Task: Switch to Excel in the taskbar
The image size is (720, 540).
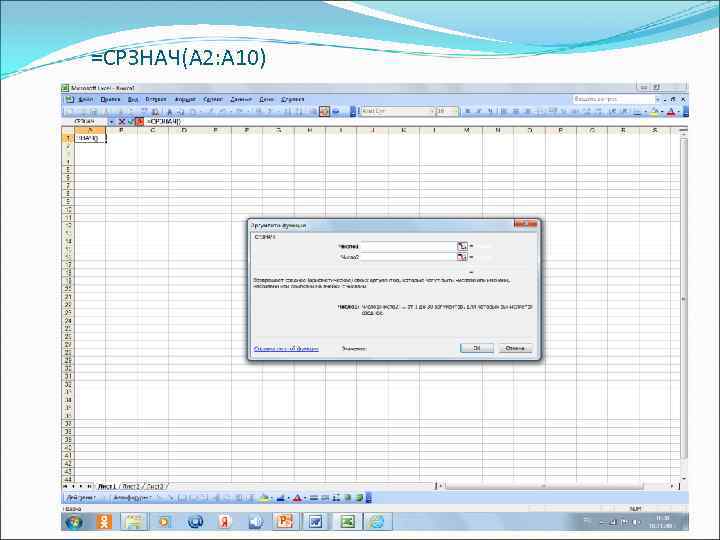Action: pos(347,522)
